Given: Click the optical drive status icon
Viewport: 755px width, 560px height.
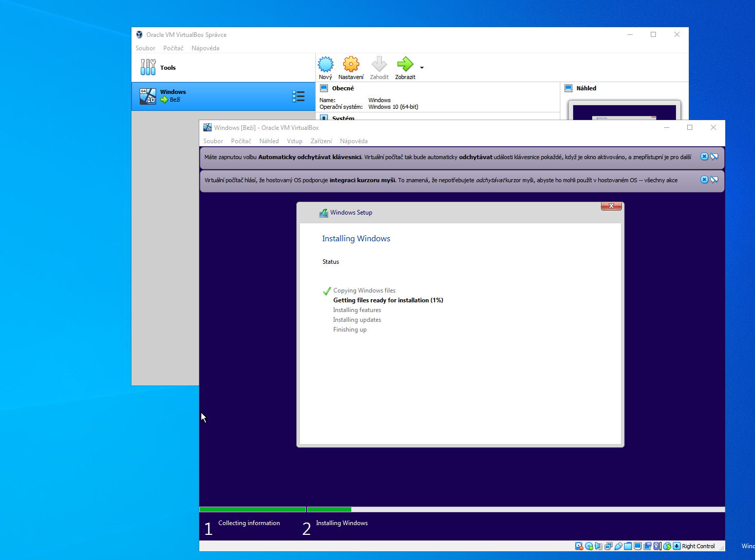Looking at the screenshot, I should click(589, 546).
